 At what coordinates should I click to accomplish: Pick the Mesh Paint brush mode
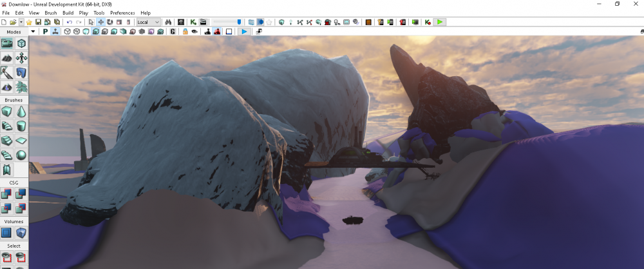point(7,72)
